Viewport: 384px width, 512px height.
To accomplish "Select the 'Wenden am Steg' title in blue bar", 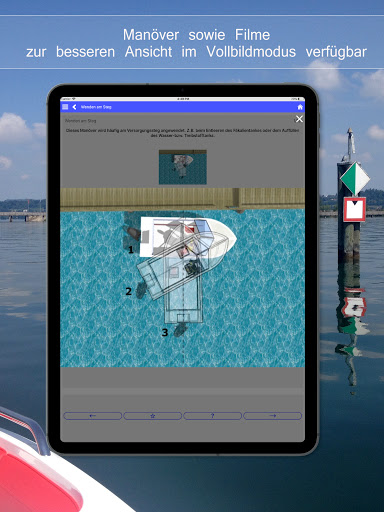I will click(96, 107).
